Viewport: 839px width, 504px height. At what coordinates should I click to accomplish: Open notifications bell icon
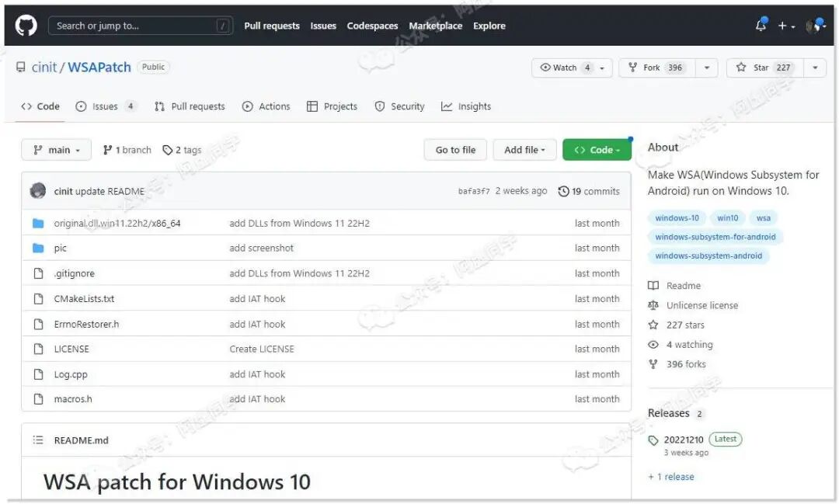tap(761, 25)
